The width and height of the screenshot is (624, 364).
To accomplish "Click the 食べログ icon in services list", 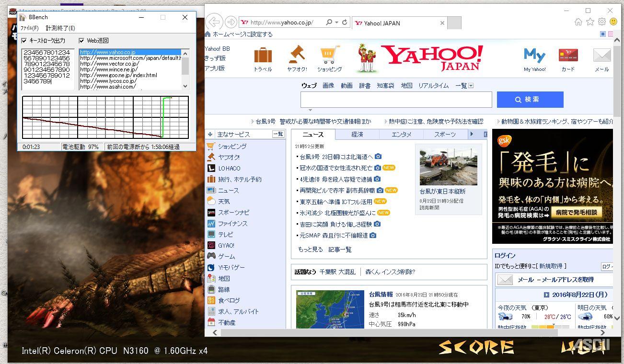I will pyautogui.click(x=211, y=300).
